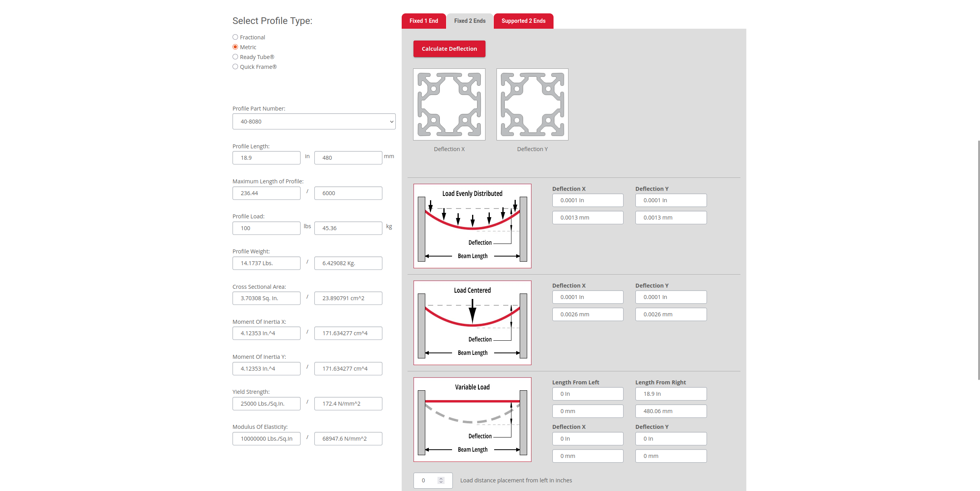Click the Load Evenly Distributed diagram
Image resolution: width=980 pixels, height=491 pixels.
coord(472,226)
